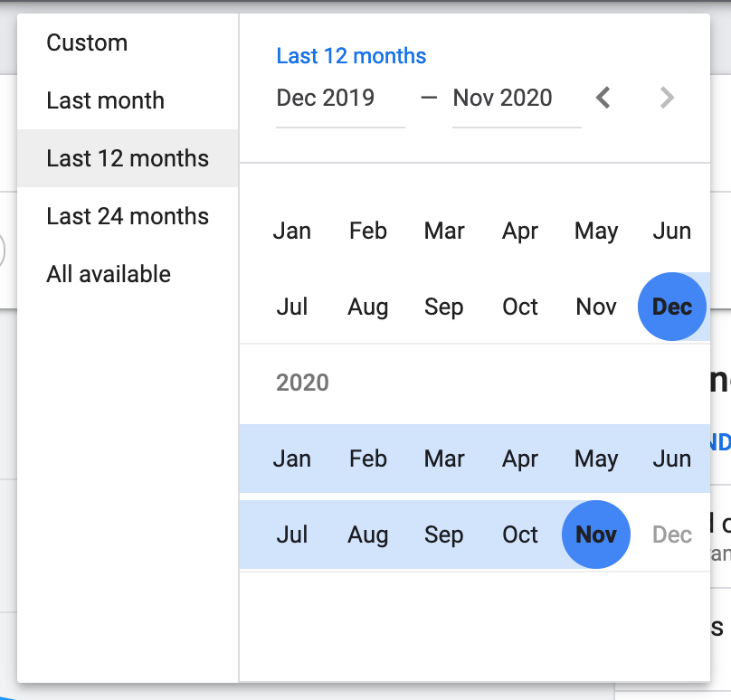This screenshot has width=731, height=700.
Task: Click the 2020 year label
Action: tap(302, 383)
